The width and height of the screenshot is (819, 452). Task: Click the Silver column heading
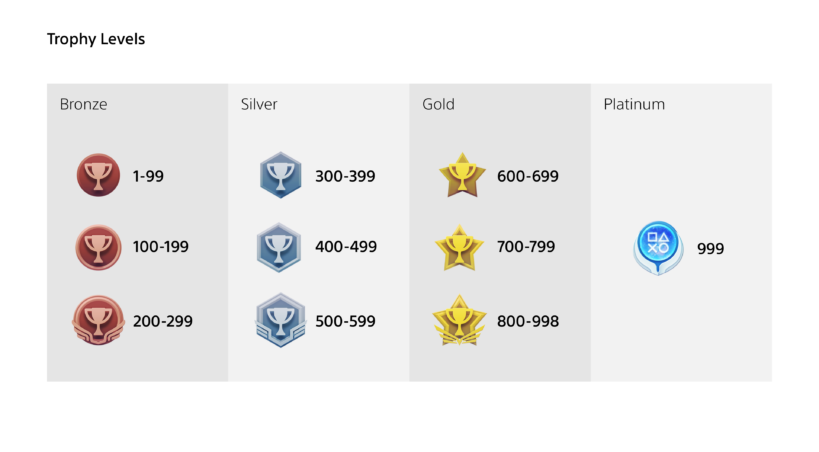pos(259,104)
